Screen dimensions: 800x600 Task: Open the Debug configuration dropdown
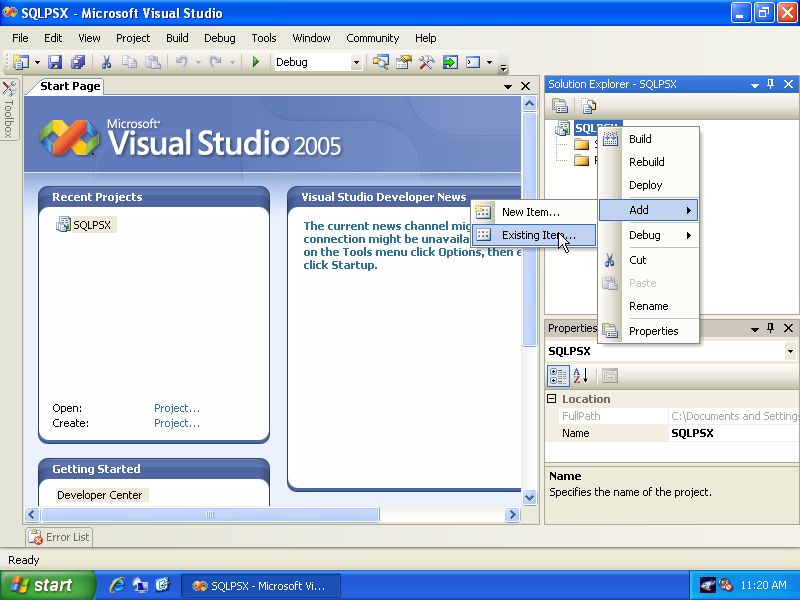click(x=355, y=62)
